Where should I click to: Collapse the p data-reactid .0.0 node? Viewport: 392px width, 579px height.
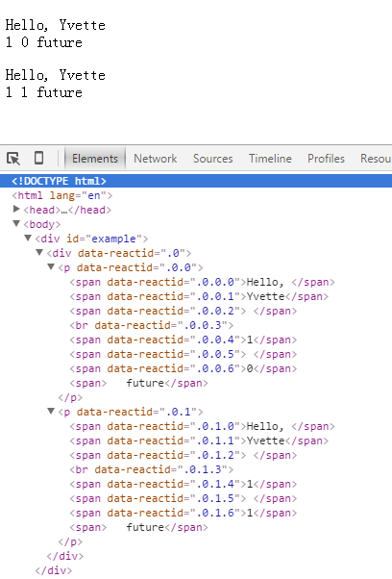pyautogui.click(x=51, y=267)
